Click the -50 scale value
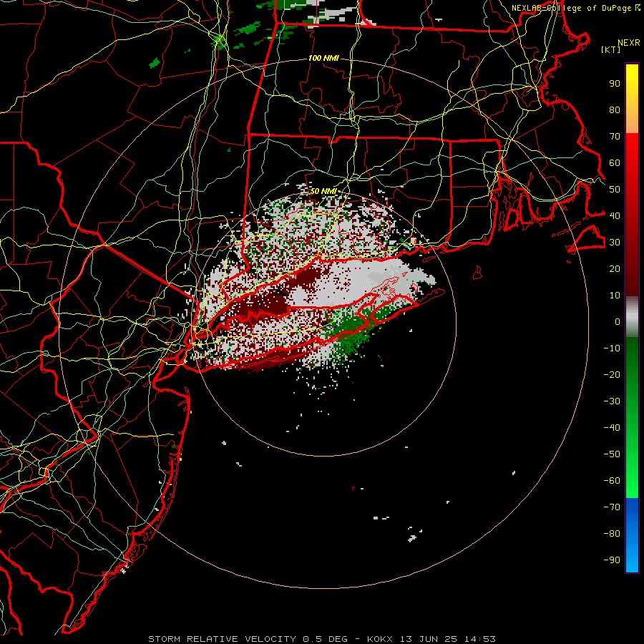 (612, 454)
